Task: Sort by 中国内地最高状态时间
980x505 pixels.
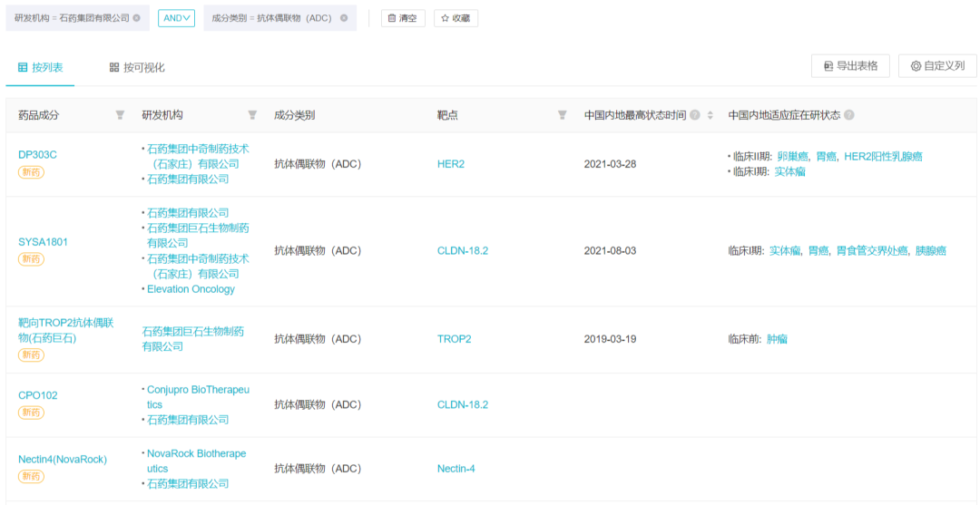Action: (710, 115)
